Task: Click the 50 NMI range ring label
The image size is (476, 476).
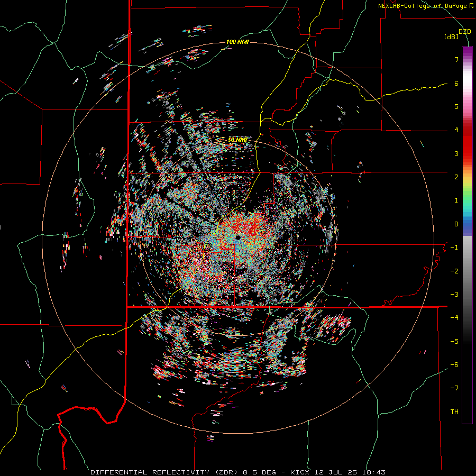Action: click(x=237, y=140)
